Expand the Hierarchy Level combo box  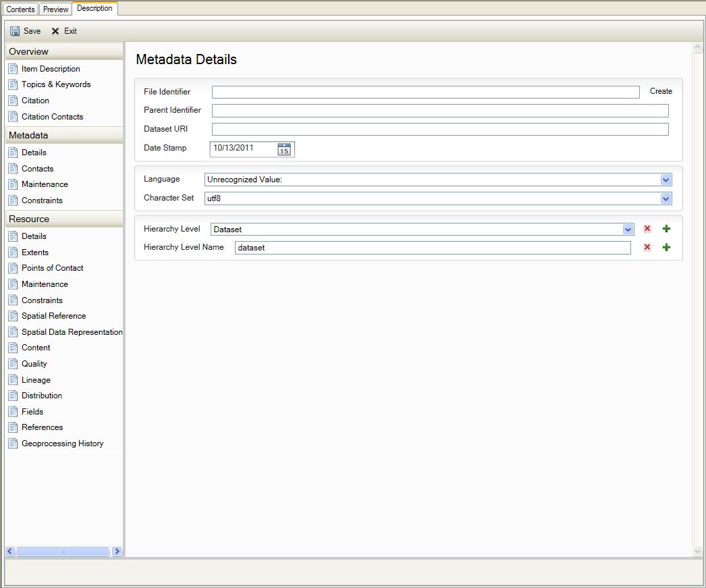click(x=628, y=230)
